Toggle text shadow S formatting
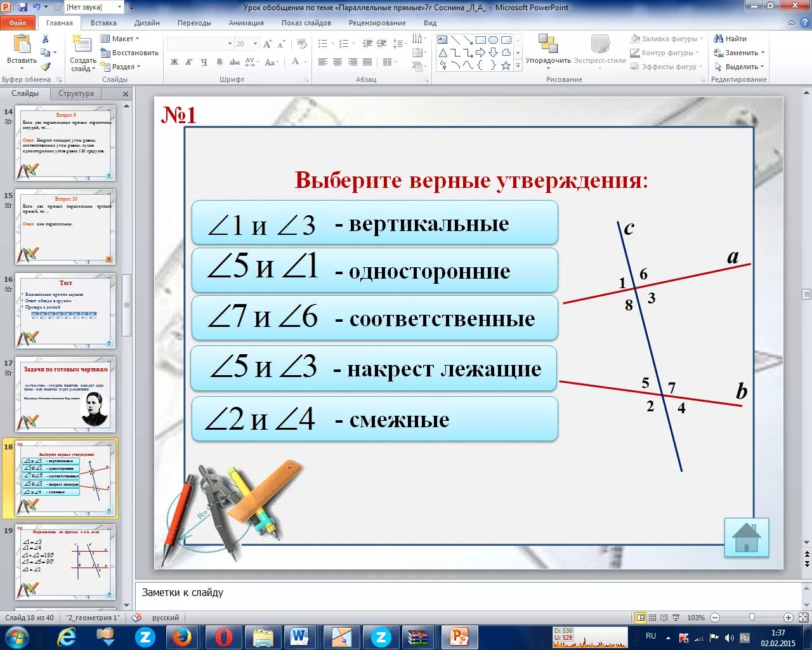 coord(219,62)
